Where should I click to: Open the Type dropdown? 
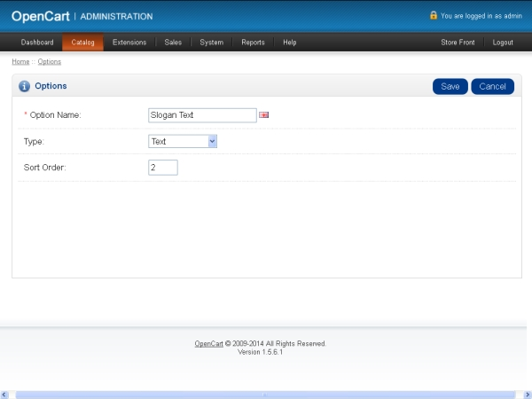[x=183, y=141]
